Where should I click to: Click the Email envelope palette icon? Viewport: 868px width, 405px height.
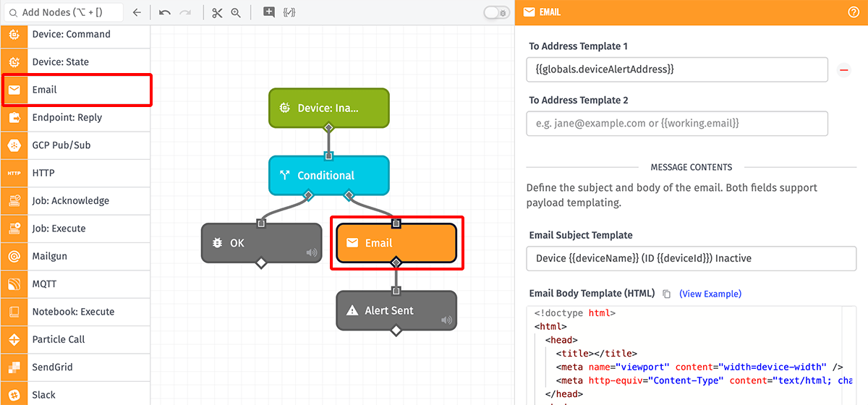[14, 90]
